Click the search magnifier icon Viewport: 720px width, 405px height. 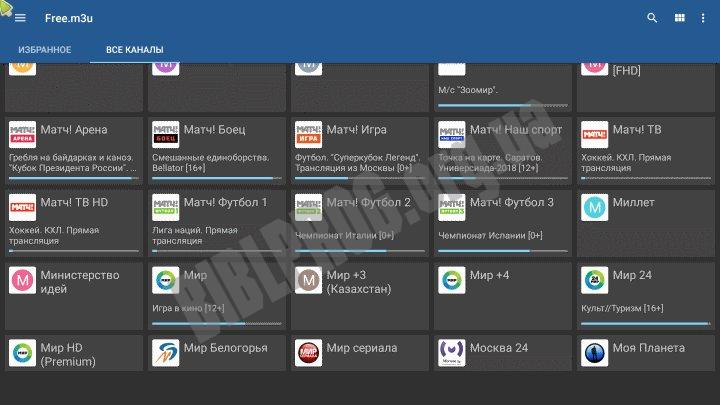(x=653, y=18)
